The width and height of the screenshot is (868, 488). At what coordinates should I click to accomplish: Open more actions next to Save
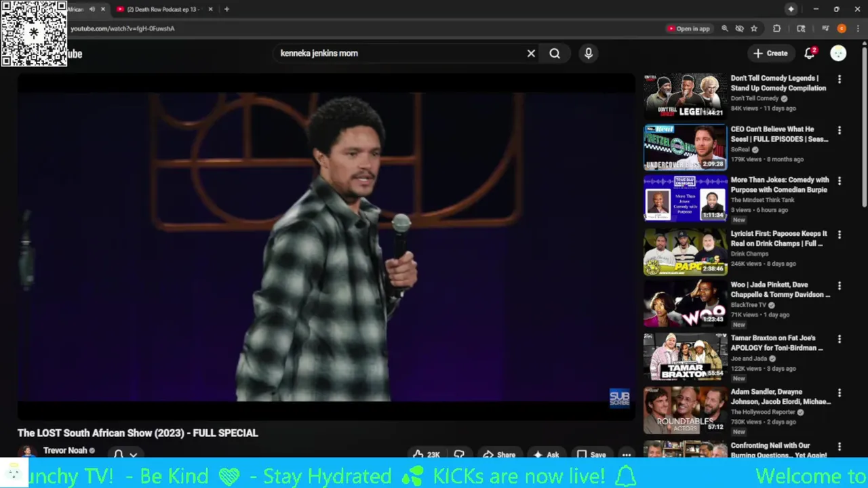click(x=627, y=455)
